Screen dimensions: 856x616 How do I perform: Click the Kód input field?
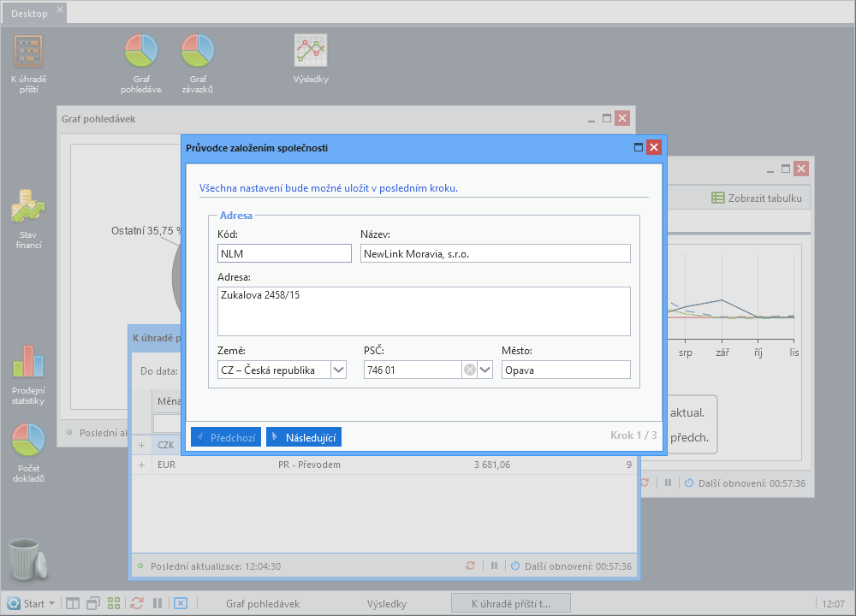pos(284,253)
